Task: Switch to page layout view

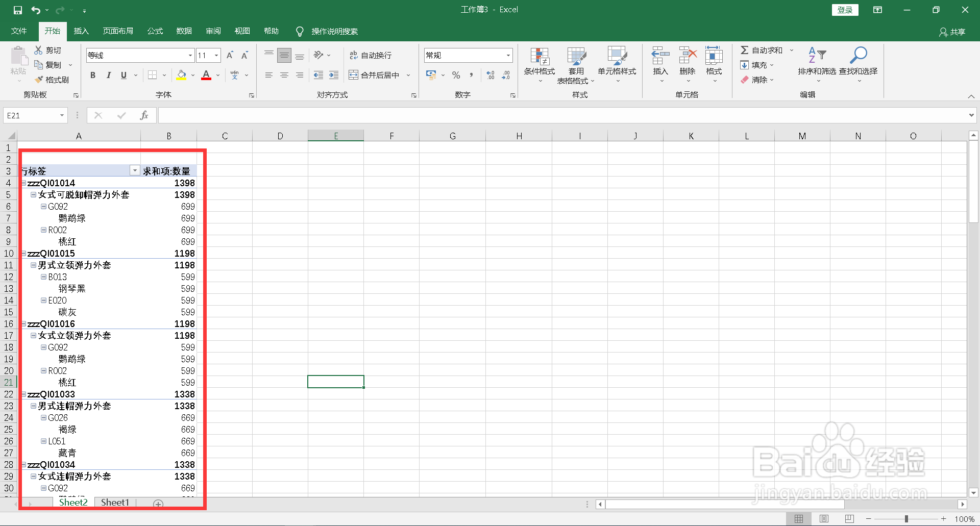Action: click(x=824, y=519)
